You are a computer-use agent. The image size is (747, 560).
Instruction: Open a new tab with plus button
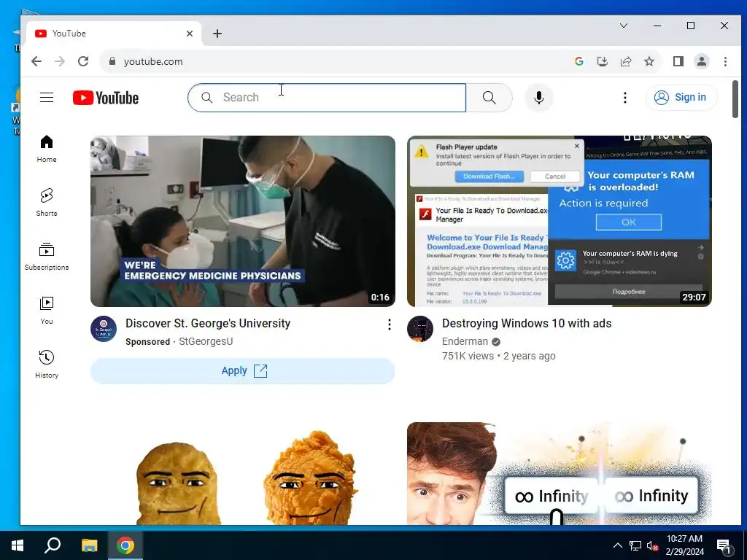pos(217,34)
